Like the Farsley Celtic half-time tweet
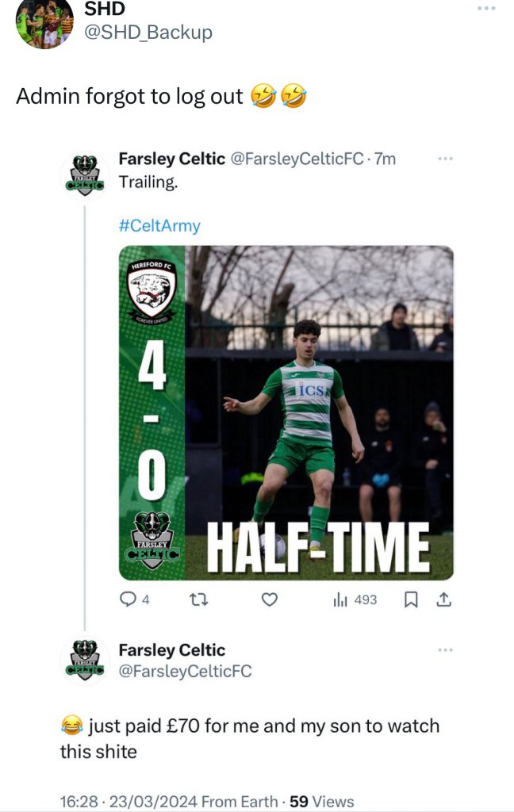The width and height of the screenshot is (514, 812). point(270,600)
